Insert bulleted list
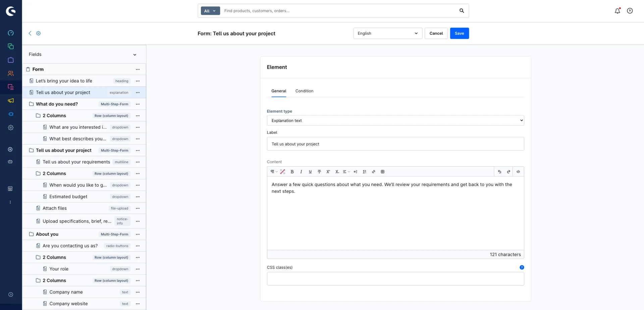 pos(356,172)
